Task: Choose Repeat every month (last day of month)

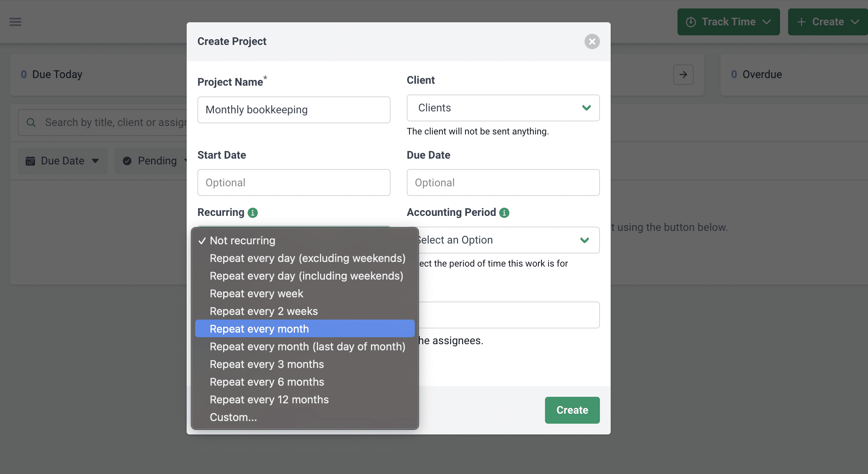Action: pyautogui.click(x=305, y=346)
